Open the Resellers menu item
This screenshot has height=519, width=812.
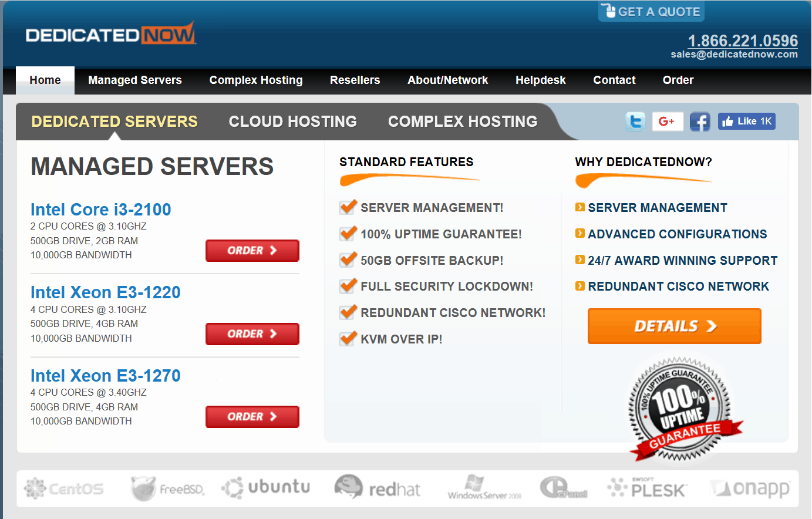pyautogui.click(x=355, y=80)
